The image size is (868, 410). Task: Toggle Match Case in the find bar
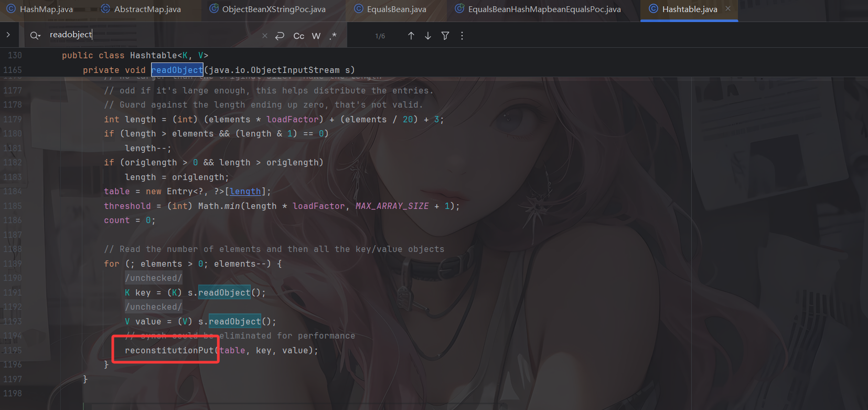[298, 36]
